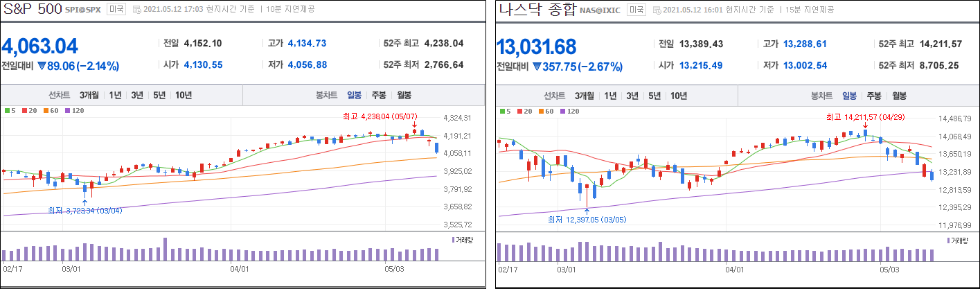Click S&P 500 전일 value 4,152.10
This screenshot has width=980, height=289.
(x=203, y=43)
